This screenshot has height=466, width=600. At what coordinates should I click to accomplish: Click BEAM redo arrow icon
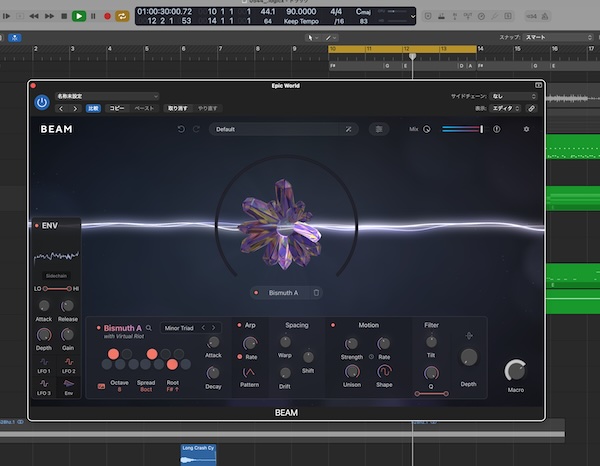[x=196, y=129]
